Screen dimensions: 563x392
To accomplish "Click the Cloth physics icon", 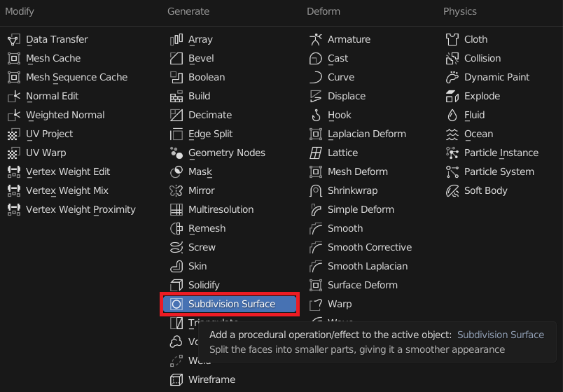I will (452, 40).
